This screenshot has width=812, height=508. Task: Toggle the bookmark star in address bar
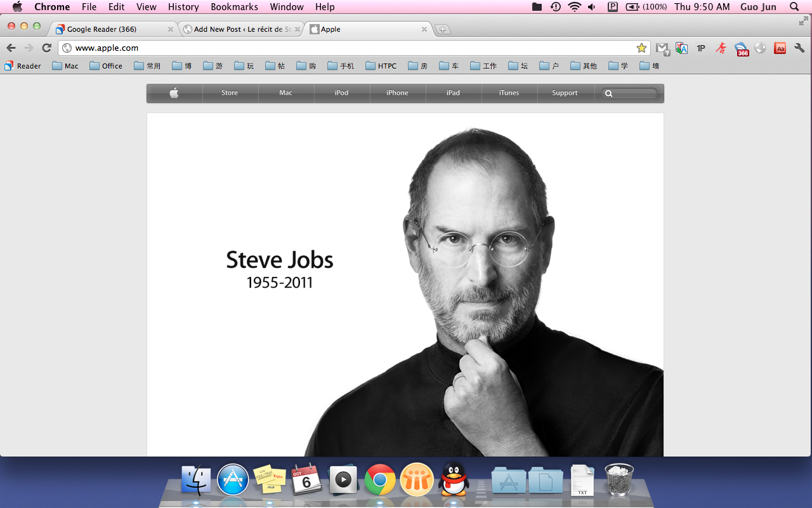click(x=641, y=48)
